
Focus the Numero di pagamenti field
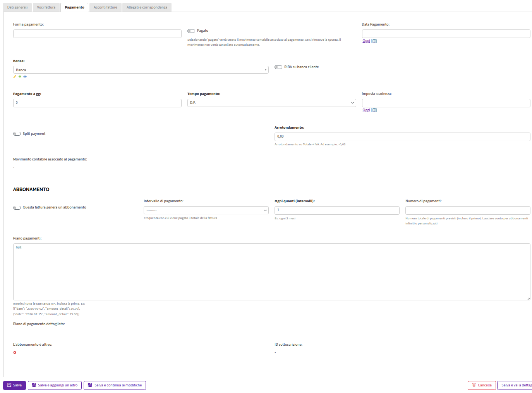[x=468, y=210]
